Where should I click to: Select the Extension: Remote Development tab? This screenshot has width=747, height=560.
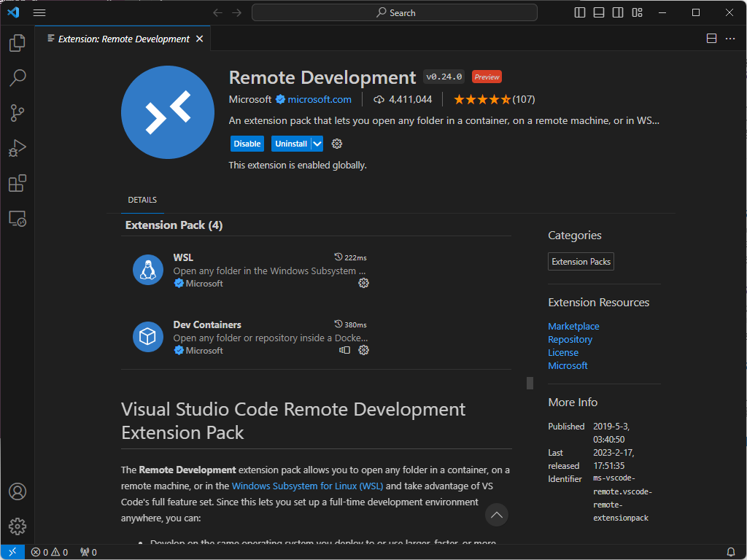click(x=123, y=39)
